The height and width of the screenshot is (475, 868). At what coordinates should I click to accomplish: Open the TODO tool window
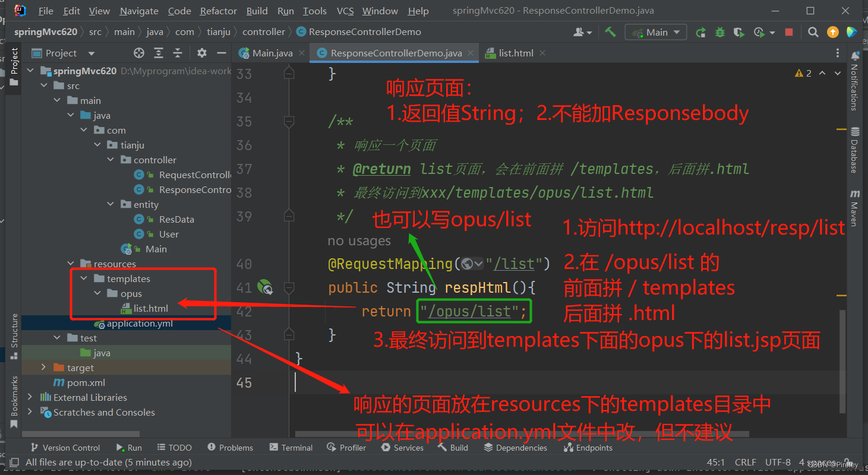click(x=175, y=448)
